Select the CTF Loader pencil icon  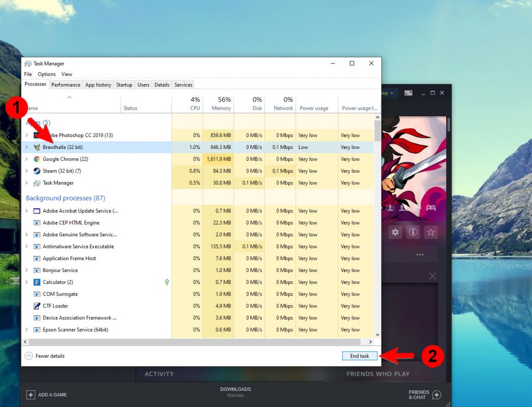(x=37, y=306)
